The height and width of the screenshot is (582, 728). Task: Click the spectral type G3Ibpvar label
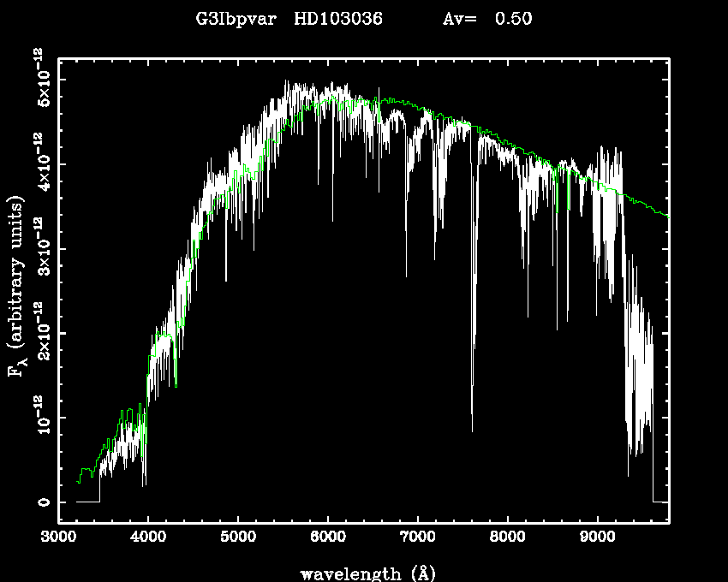pos(236,19)
